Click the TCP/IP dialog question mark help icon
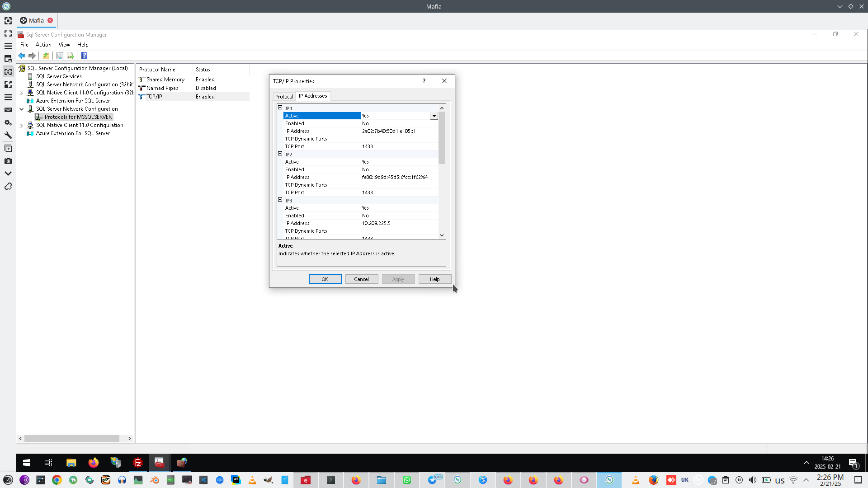Screen dimensions: 868x488 click(x=424, y=81)
